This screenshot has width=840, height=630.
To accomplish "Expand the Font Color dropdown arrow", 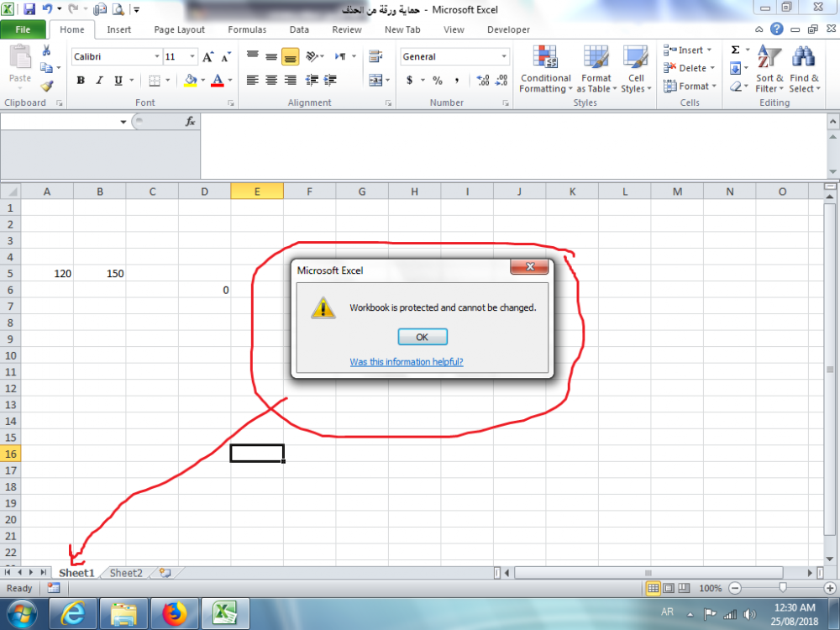I will pos(230,81).
